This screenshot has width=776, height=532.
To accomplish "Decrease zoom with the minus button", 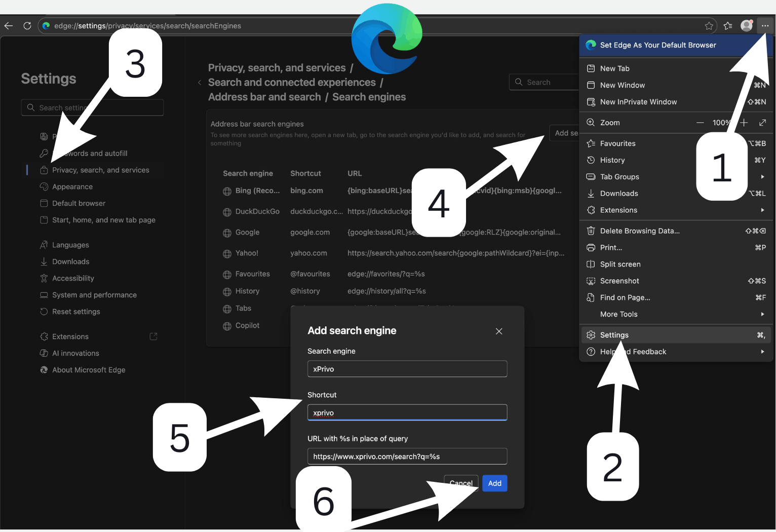I will click(700, 123).
